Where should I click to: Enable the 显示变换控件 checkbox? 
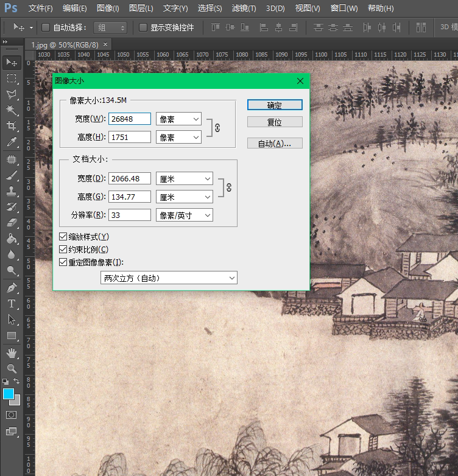point(143,27)
